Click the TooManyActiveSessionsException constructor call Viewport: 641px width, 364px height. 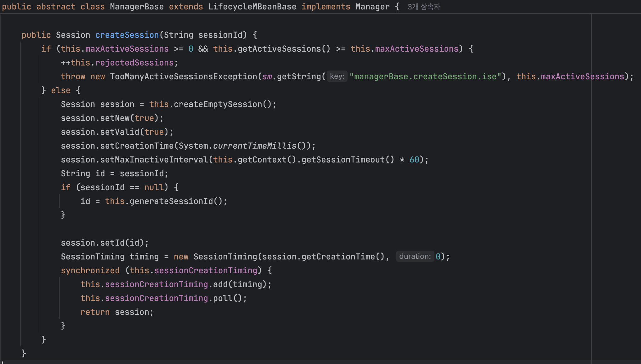click(x=183, y=77)
